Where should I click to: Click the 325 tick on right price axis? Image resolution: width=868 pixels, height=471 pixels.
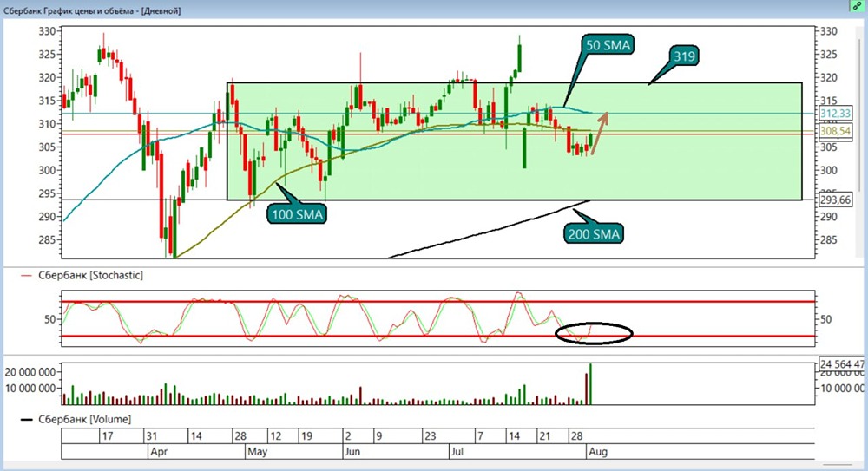tap(829, 55)
